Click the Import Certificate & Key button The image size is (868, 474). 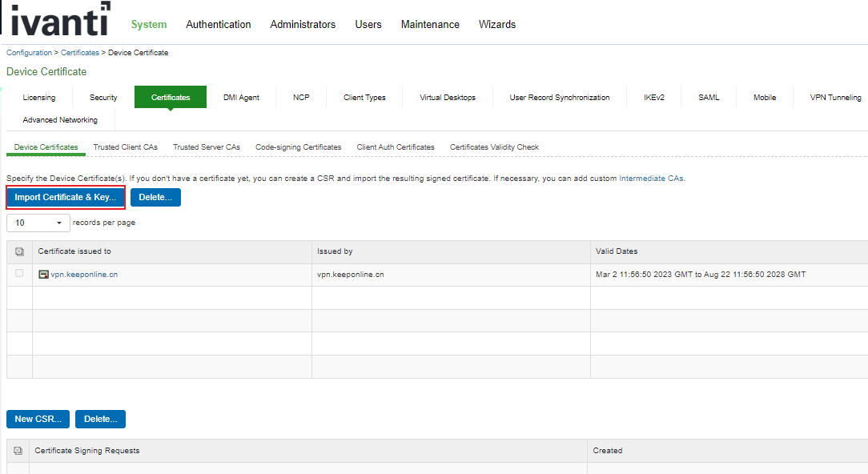65,196
